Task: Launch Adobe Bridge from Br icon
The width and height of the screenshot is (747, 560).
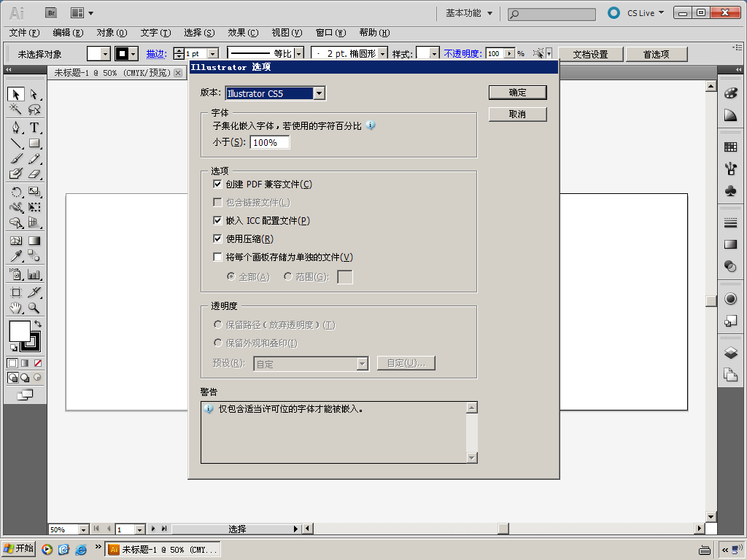Action: coord(52,13)
